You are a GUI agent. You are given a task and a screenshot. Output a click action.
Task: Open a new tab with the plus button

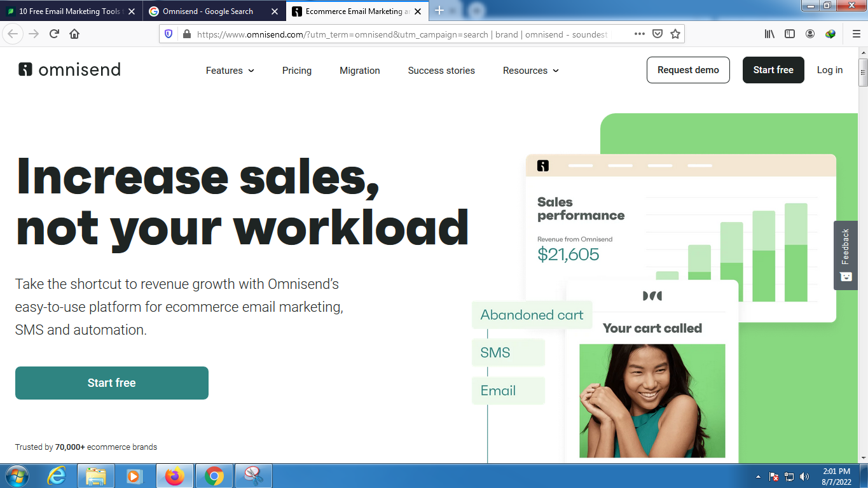click(x=439, y=11)
